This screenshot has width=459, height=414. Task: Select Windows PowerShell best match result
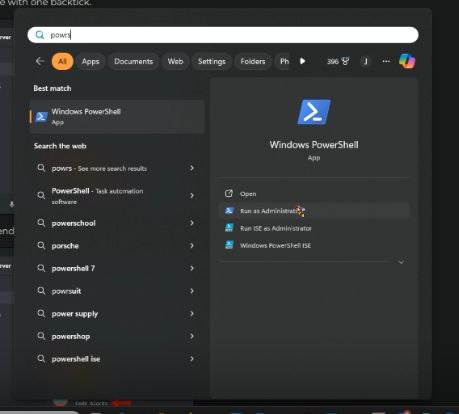(x=117, y=117)
